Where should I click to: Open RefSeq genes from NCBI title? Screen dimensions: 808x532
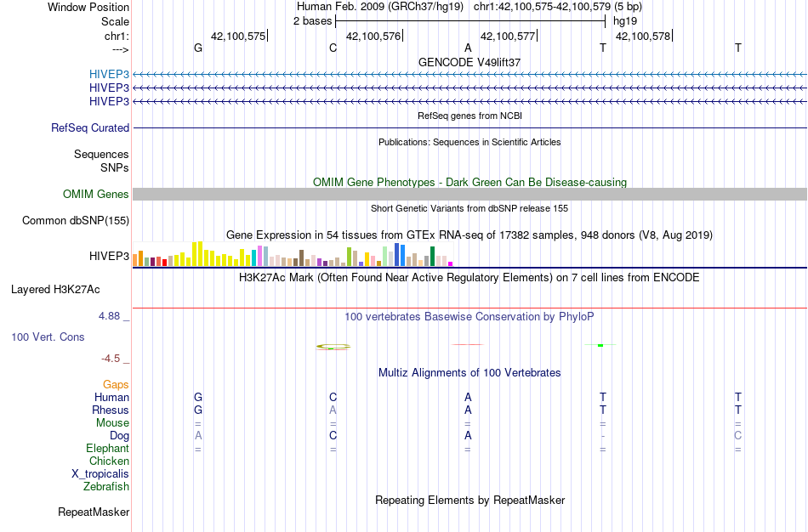click(469, 116)
